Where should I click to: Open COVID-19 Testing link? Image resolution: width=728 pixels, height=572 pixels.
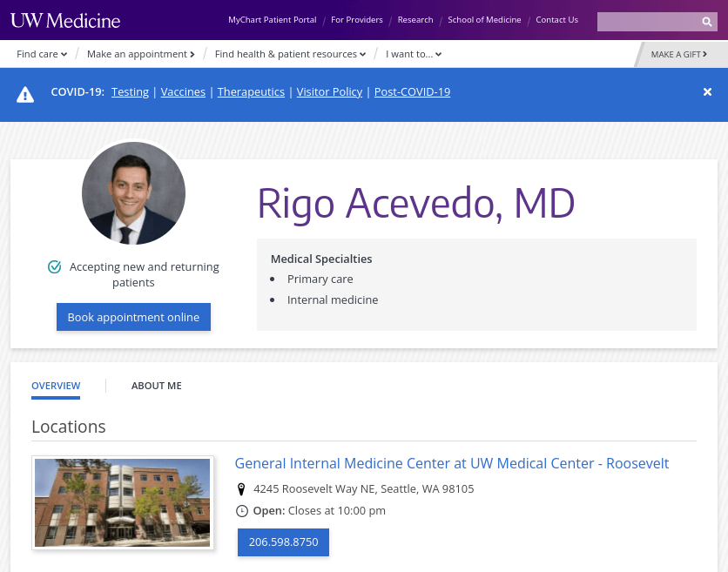point(130,92)
